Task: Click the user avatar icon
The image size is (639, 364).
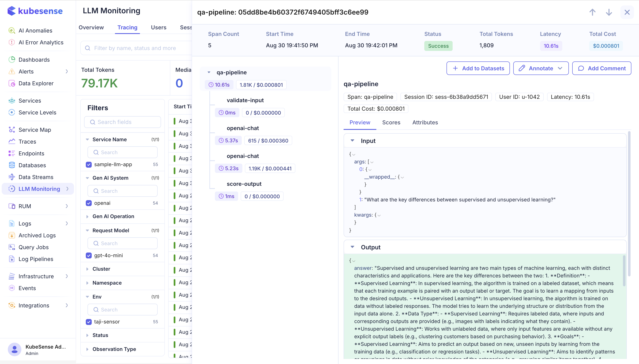Action: [15, 349]
